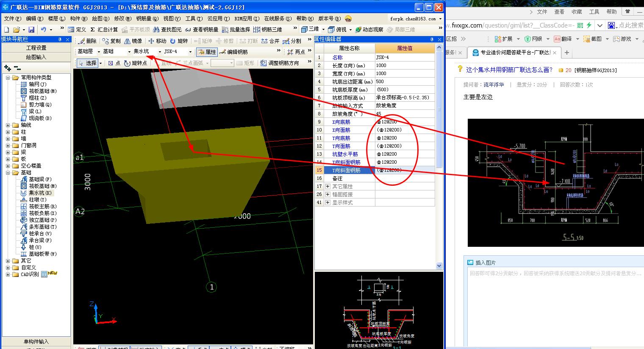Open the 文件(F) menu in GGJ2013
Image resolution: width=644 pixels, height=349 pixels.
coord(12,19)
